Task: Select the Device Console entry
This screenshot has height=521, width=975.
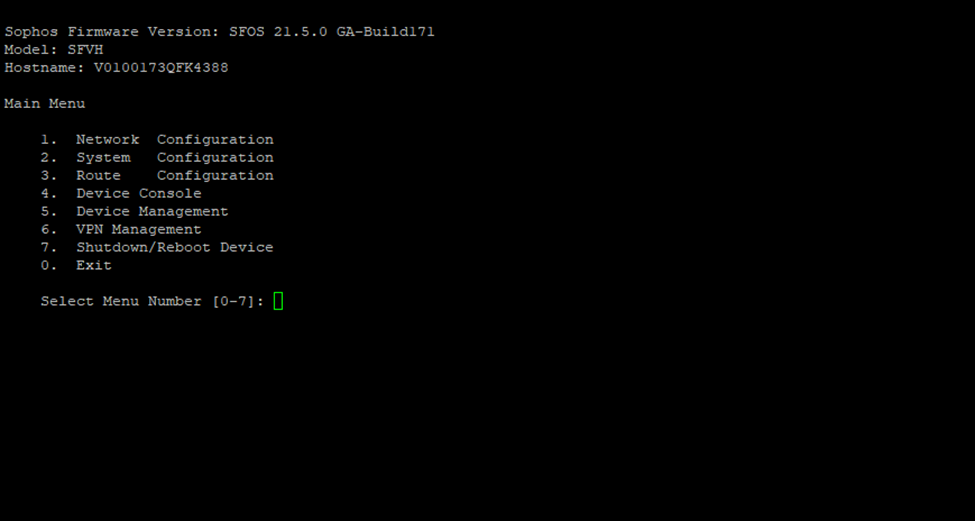Action: [x=121, y=193]
